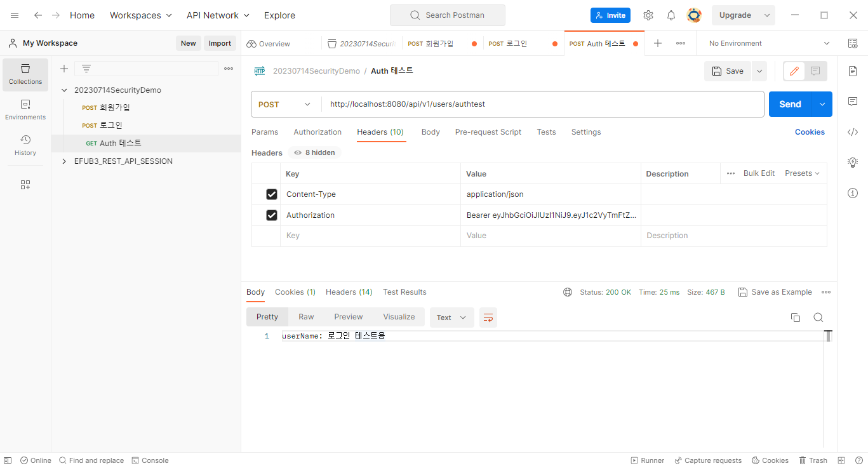Open the Save options dropdown arrow

[x=759, y=71]
